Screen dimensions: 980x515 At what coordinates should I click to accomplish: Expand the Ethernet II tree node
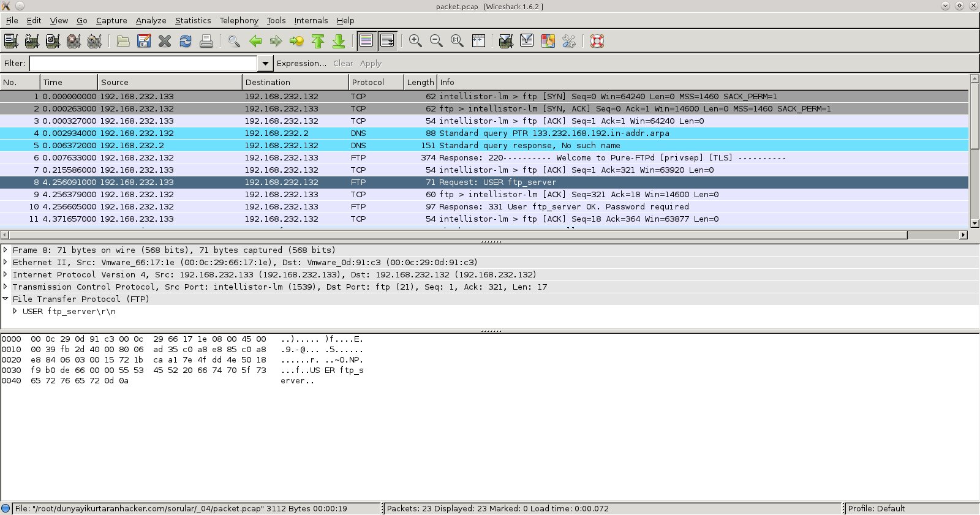click(x=6, y=262)
